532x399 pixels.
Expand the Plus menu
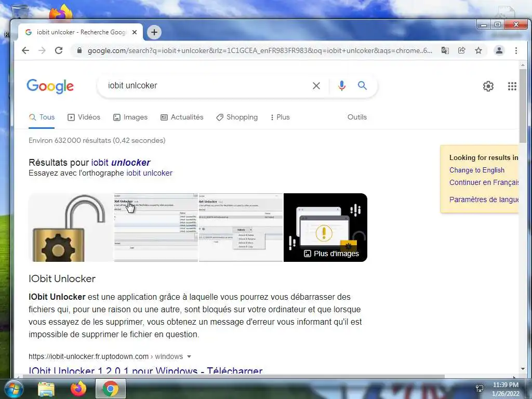(280, 117)
